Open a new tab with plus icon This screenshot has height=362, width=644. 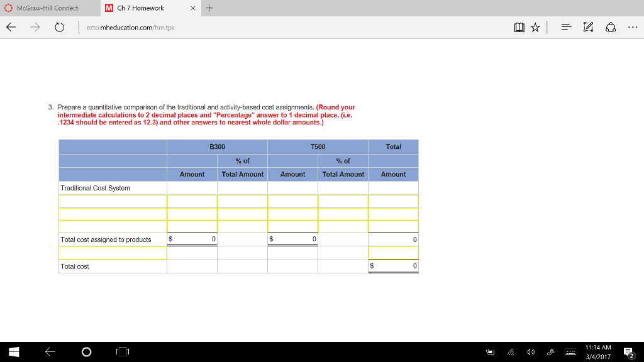[209, 8]
